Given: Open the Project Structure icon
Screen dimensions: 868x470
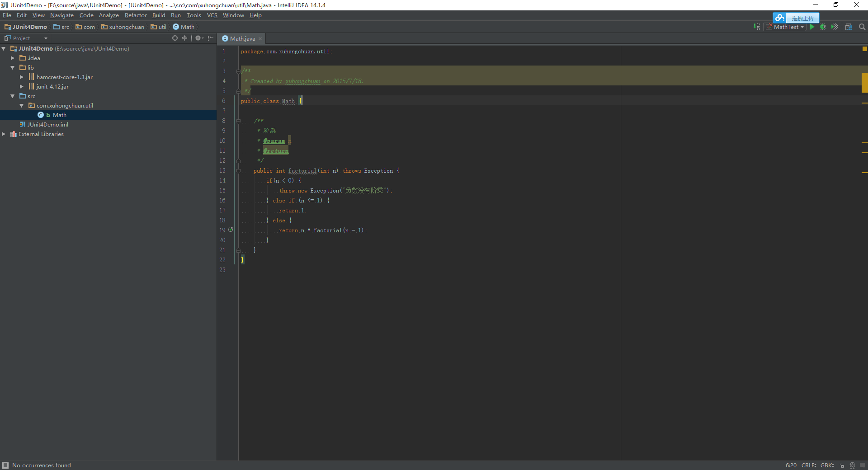Looking at the screenshot, I should point(849,27).
